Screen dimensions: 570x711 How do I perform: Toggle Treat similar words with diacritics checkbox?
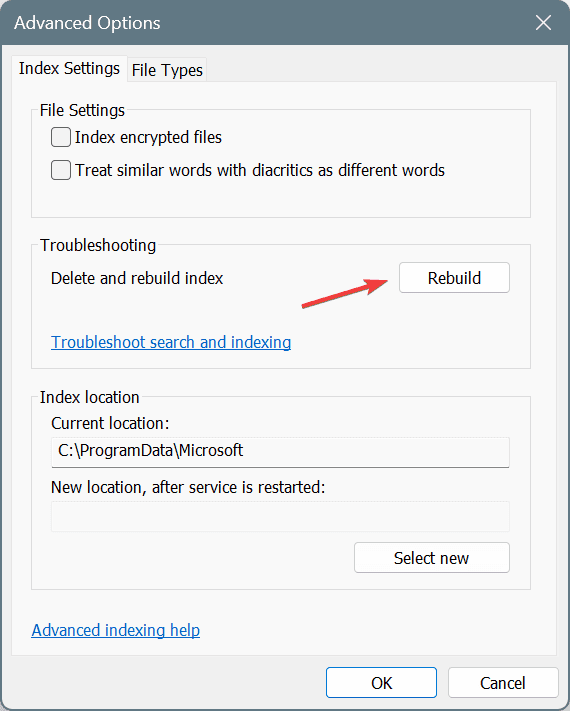coord(61,170)
